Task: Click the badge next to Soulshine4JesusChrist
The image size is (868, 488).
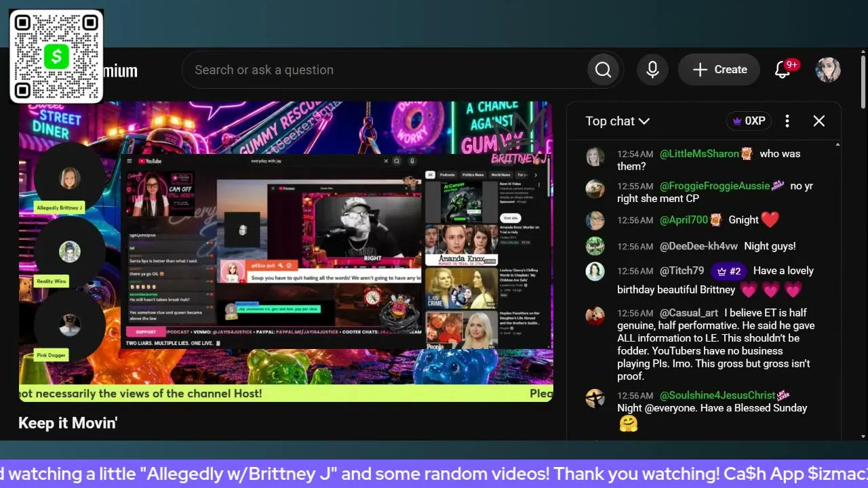Action: 783,395
